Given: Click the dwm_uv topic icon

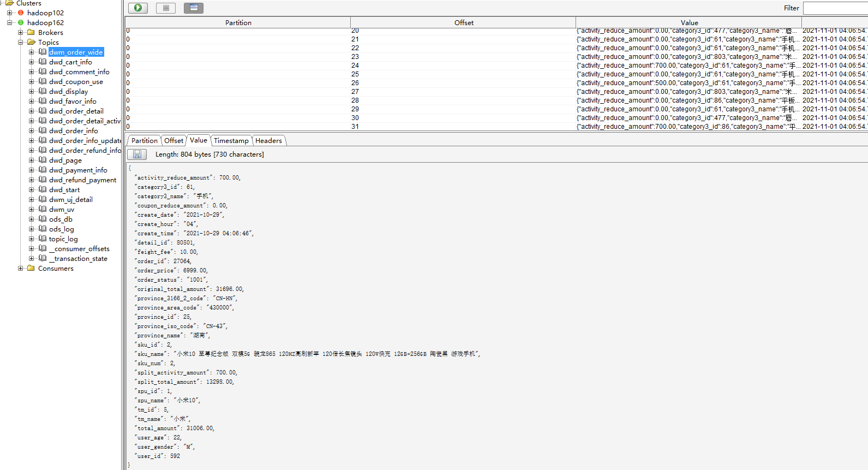Looking at the screenshot, I should [43, 209].
